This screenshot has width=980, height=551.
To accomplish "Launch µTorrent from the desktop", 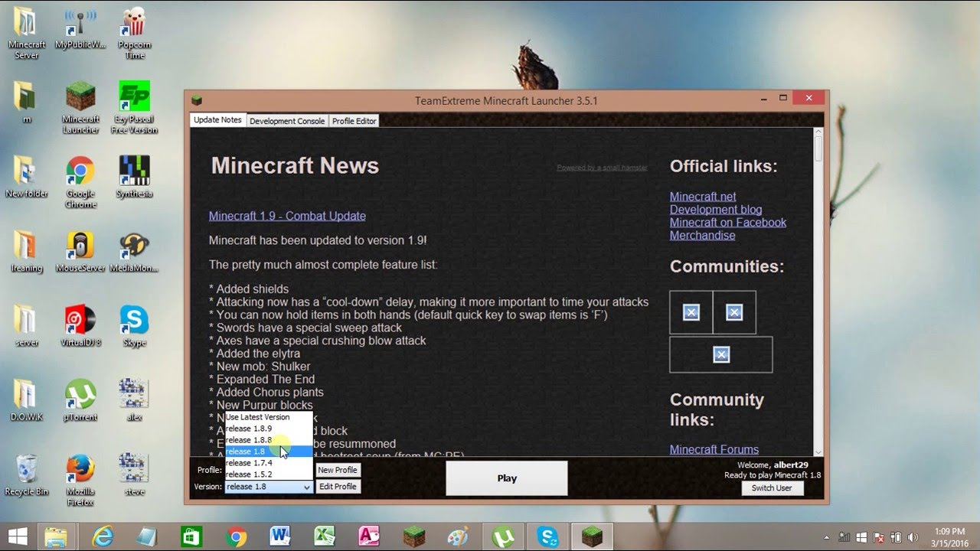I will click(80, 401).
